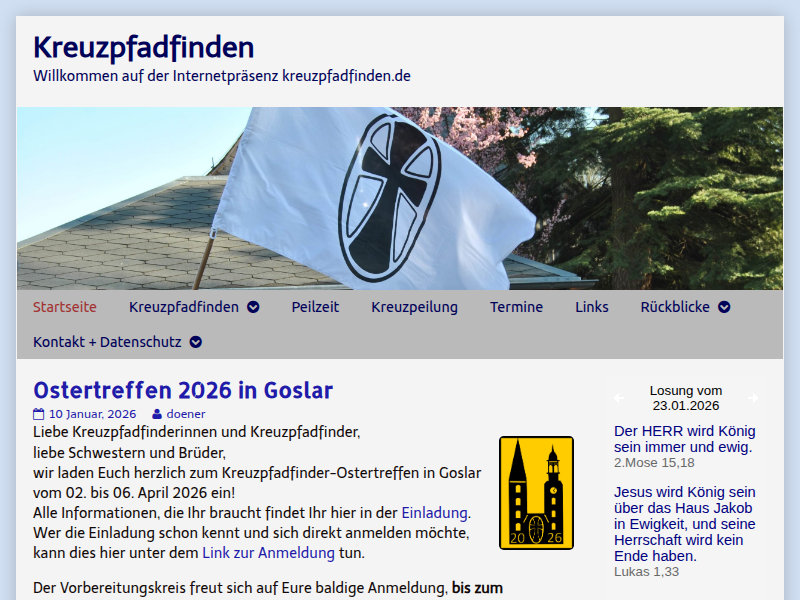Open the Termine menu item
Viewport: 800px width, 600px height.
516,307
